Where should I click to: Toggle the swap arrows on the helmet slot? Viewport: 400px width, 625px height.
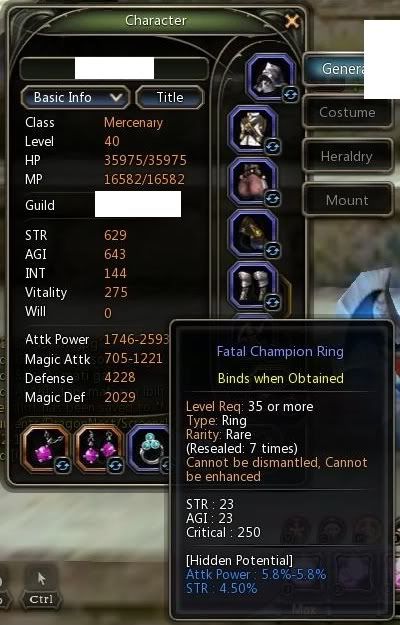tap(290, 95)
